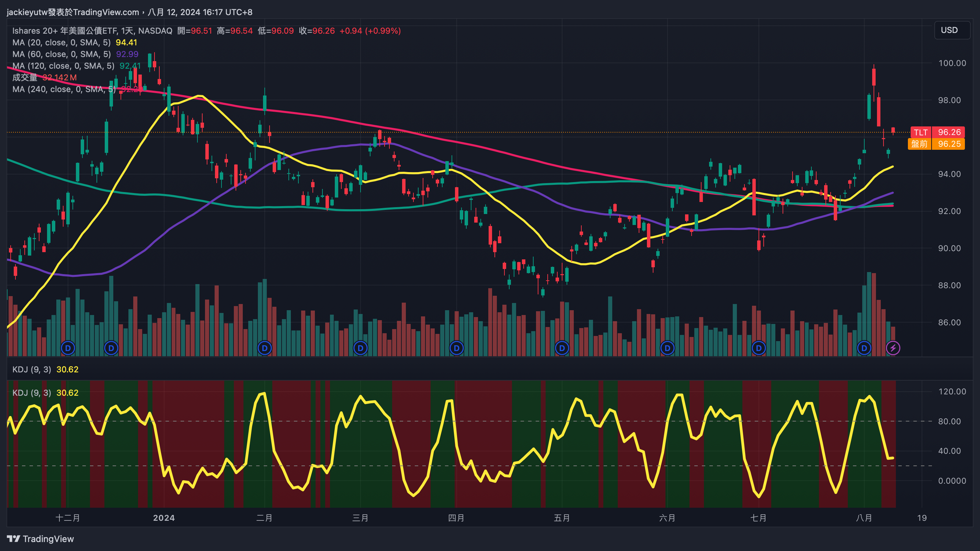Image resolution: width=980 pixels, height=551 pixels.
Task: Click the dividend D marker above 五月
Action: coord(562,348)
